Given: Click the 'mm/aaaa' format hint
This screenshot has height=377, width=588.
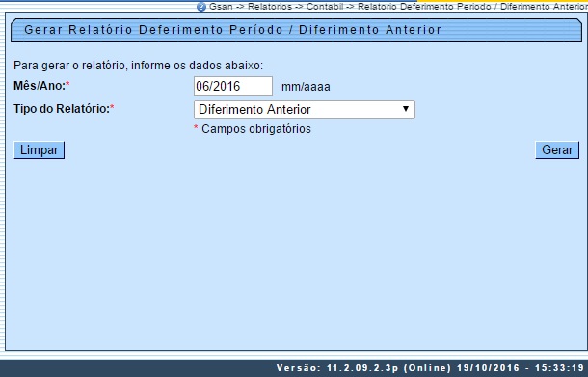Looking at the screenshot, I should click(x=306, y=87).
